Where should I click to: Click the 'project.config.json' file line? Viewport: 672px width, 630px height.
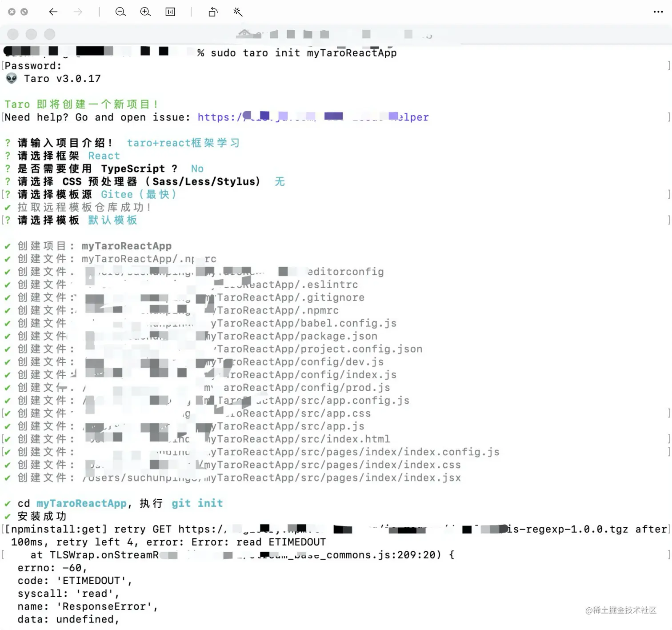pyautogui.click(x=220, y=349)
